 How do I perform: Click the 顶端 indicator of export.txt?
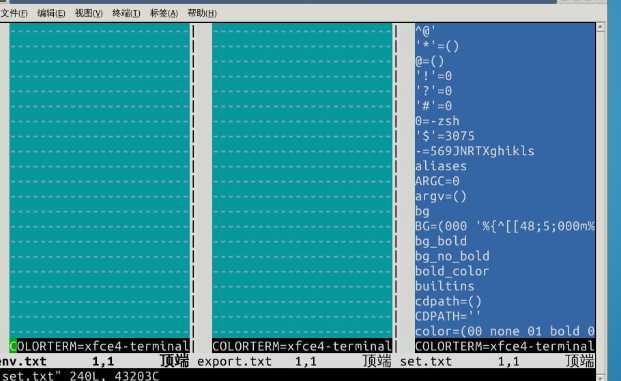(x=377, y=361)
